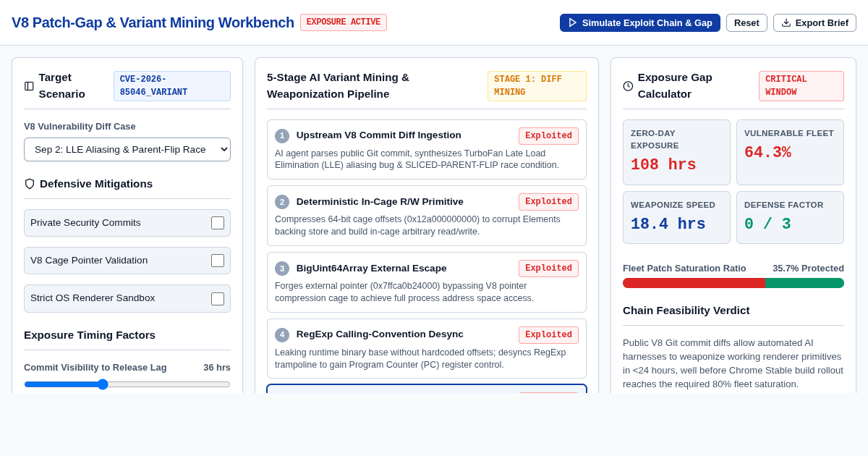Click step 3 number badge
This screenshot has height=456, width=868.
click(x=282, y=269)
